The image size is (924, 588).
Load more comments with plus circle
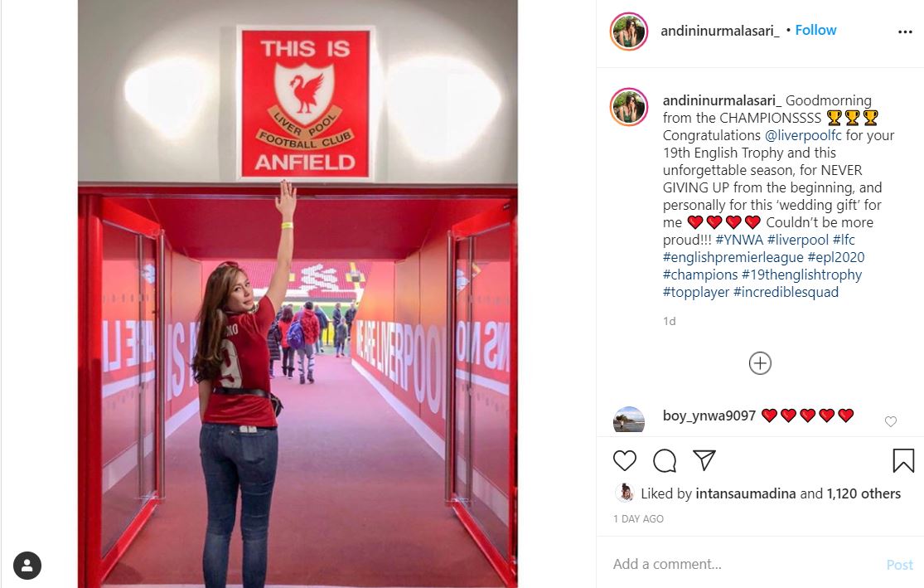click(760, 363)
